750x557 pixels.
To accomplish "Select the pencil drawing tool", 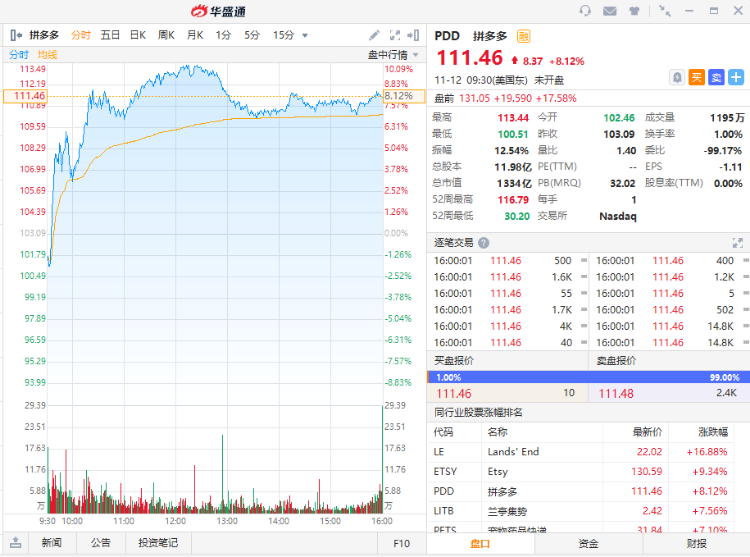I will tap(374, 35).
